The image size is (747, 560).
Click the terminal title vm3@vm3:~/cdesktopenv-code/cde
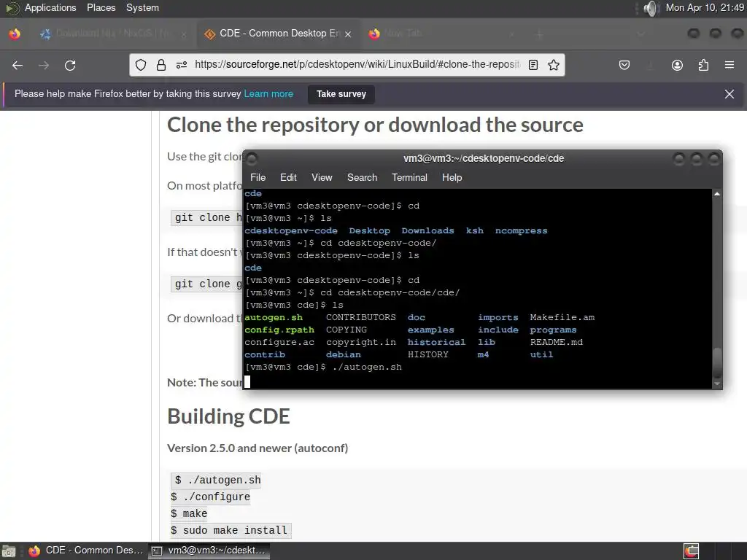484,158
